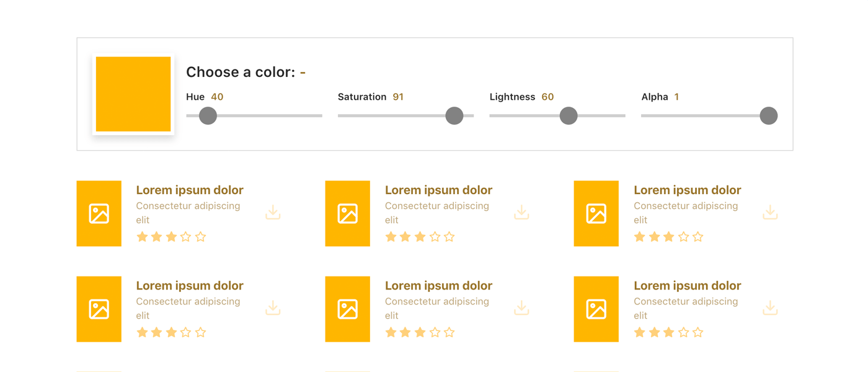868x372 pixels.
Task: Open top-middle card's Lorem ipsum dolor title
Action: [438, 190]
